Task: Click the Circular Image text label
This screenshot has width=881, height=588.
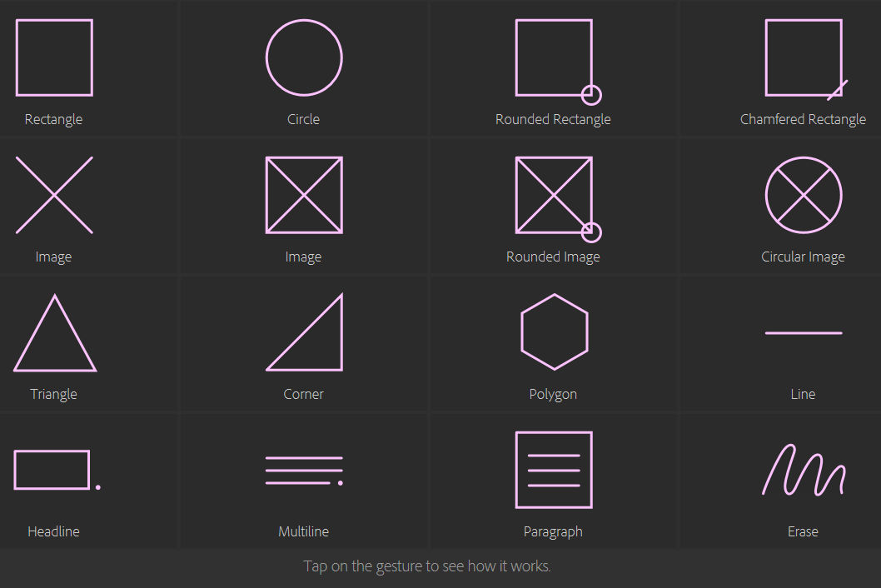Action: click(x=803, y=257)
